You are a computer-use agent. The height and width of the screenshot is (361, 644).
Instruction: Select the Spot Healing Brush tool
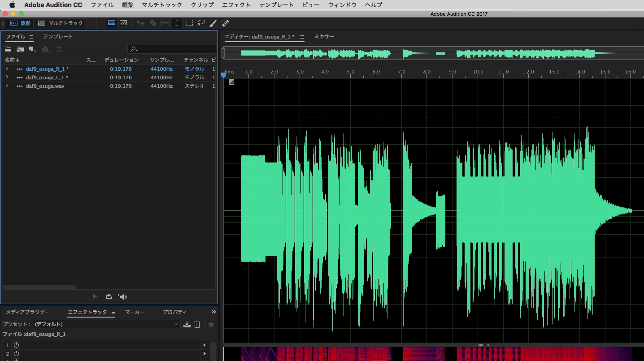click(x=226, y=23)
